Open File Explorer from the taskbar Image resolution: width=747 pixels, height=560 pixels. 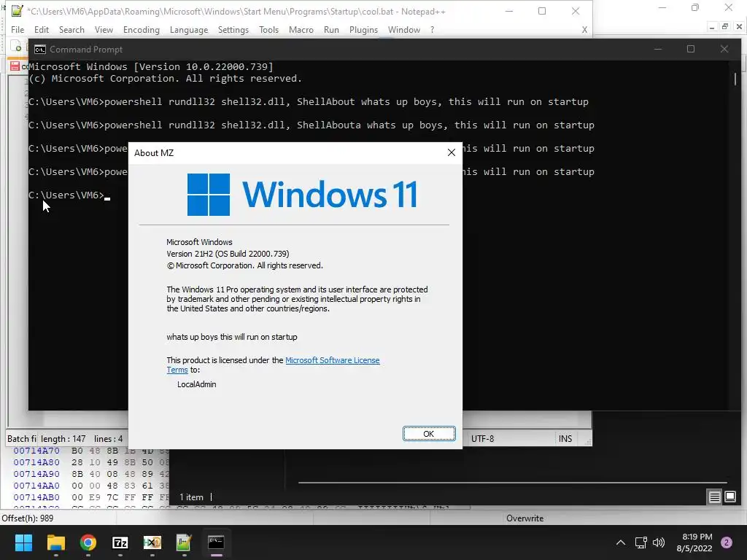(55, 542)
